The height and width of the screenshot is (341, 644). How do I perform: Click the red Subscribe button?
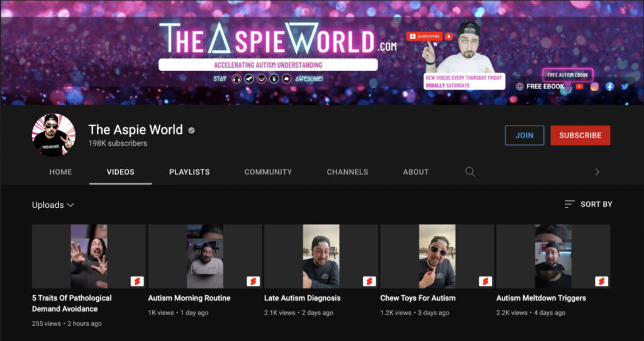(x=580, y=136)
